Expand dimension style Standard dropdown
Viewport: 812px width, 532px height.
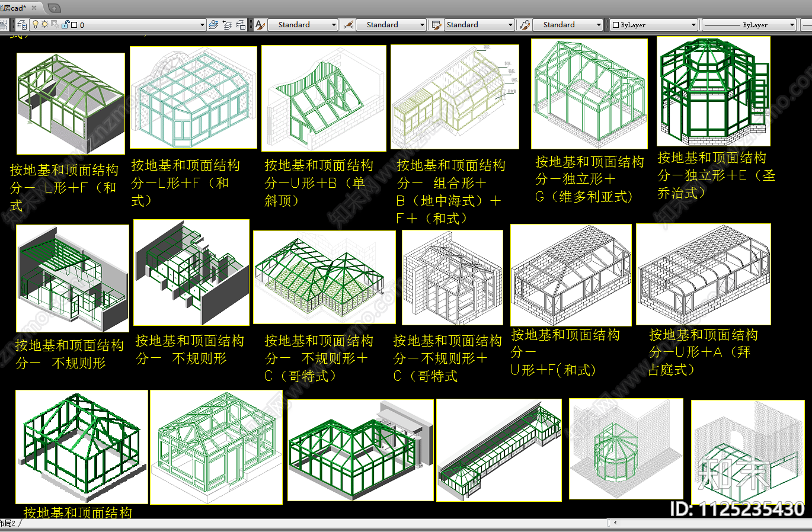pyautogui.click(x=423, y=25)
